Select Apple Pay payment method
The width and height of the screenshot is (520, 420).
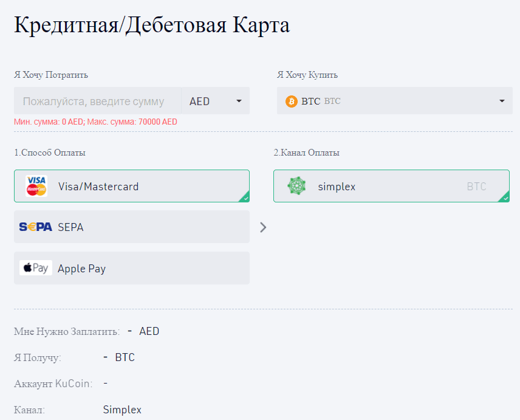coord(132,268)
